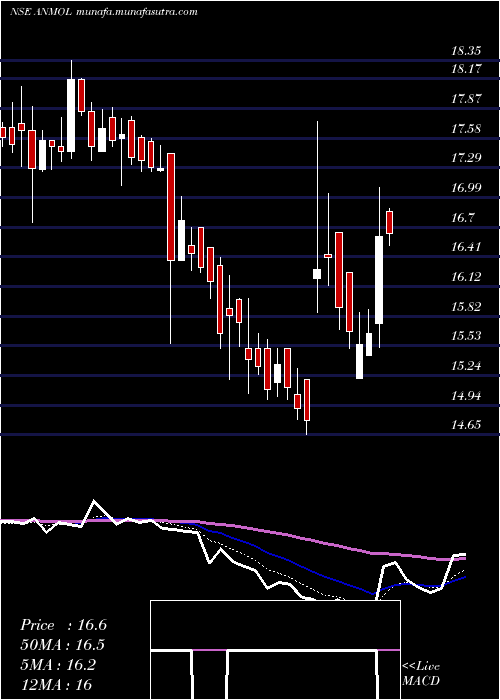Click the 14.94 price level label
This screenshot has height=700, width=500.
click(466, 396)
